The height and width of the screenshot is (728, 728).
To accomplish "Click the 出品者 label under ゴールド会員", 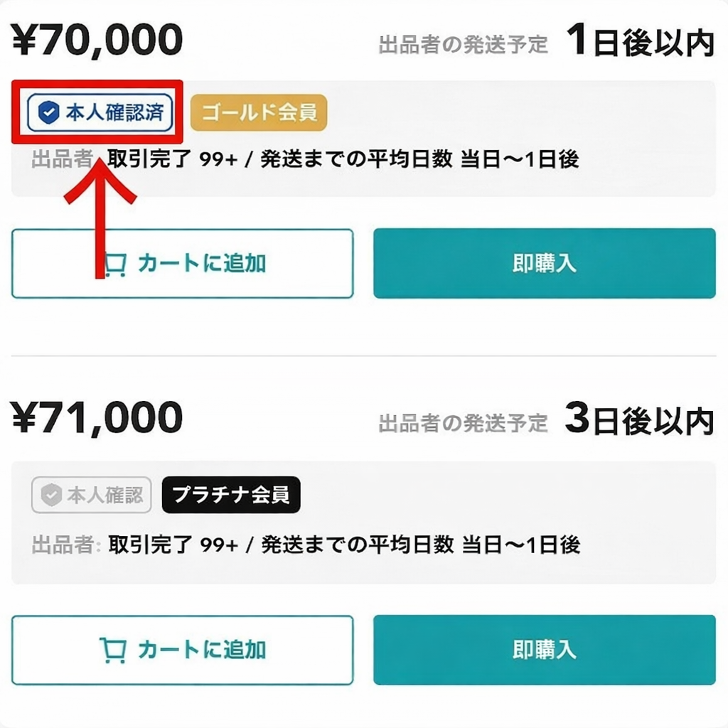I will click(60, 159).
